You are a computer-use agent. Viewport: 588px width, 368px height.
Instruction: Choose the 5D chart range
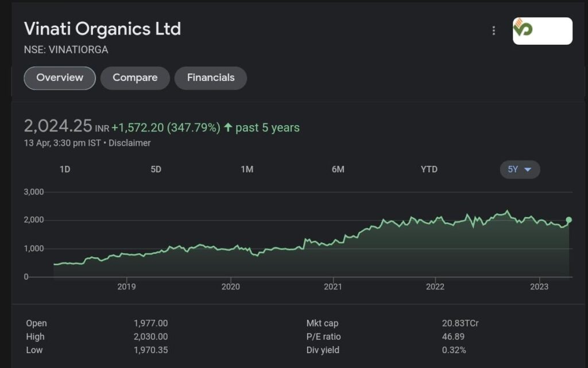coord(156,169)
